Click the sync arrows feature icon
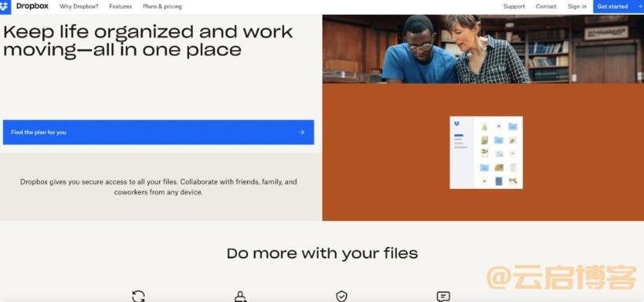The width and height of the screenshot is (644, 302). [138, 297]
